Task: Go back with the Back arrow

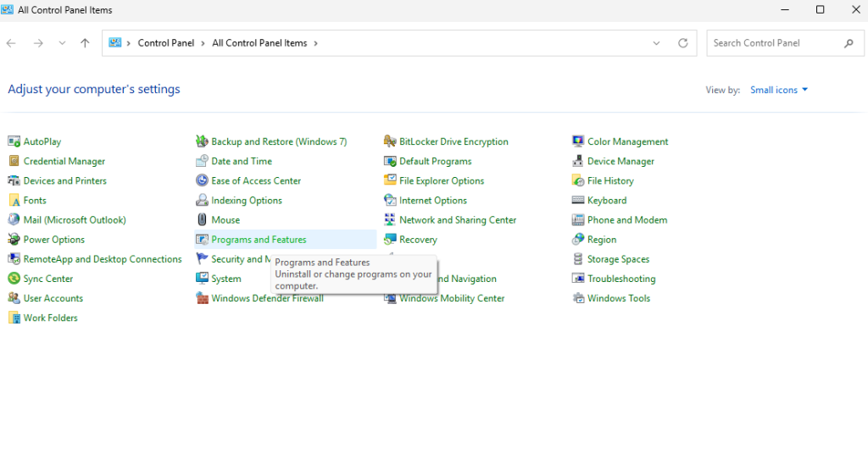Action: click(11, 43)
